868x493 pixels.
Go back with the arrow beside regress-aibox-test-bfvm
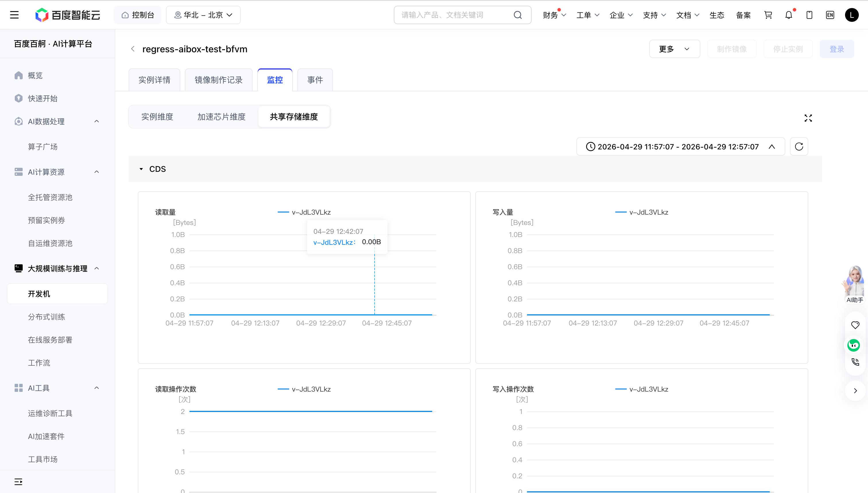[133, 49]
